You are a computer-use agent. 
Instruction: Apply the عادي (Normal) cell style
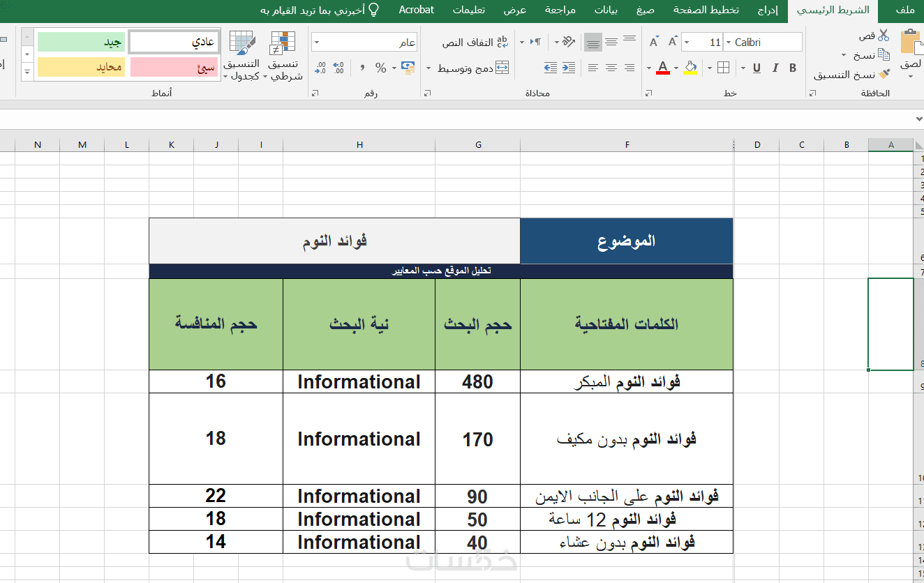(174, 42)
